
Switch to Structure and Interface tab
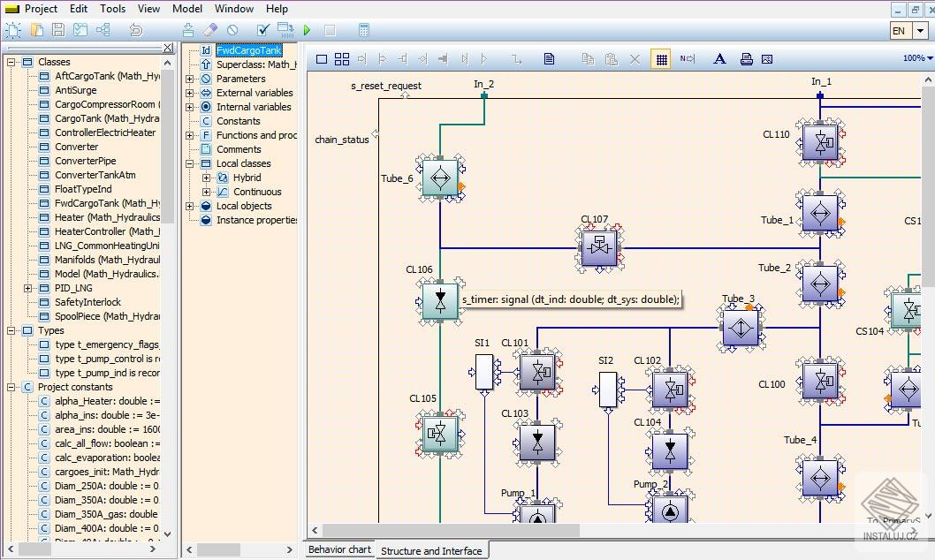[431, 551]
